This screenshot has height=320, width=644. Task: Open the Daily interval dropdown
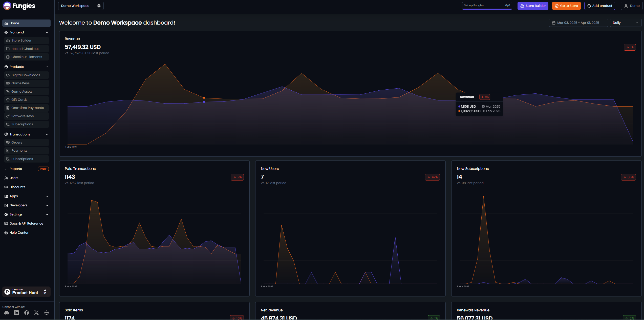[625, 23]
